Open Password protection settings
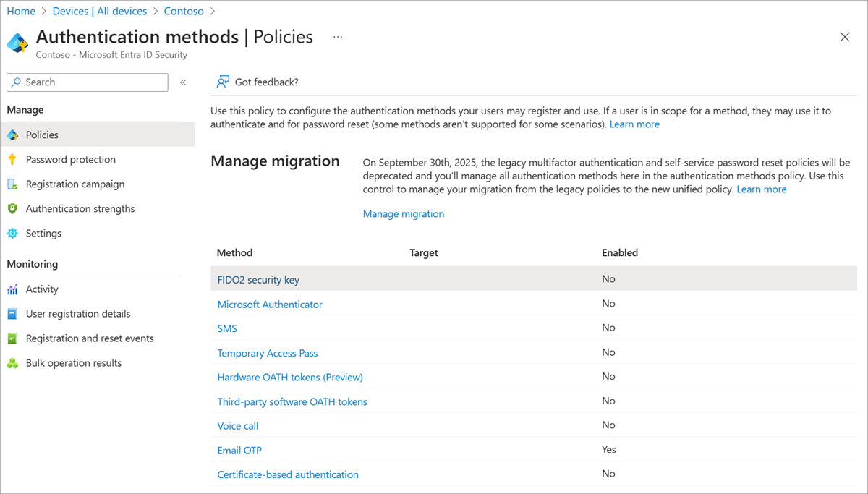The height and width of the screenshot is (494, 868). tap(69, 159)
